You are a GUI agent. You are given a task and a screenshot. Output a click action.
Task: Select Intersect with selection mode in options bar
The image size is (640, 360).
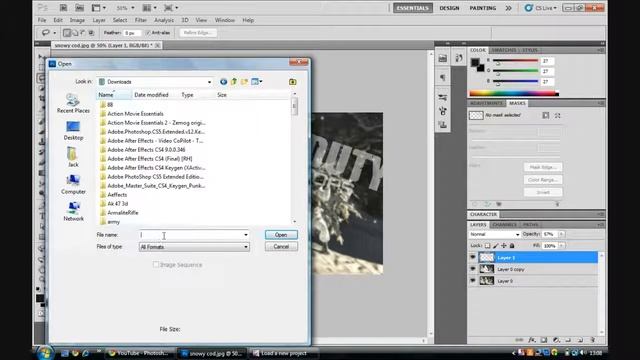coord(91,33)
